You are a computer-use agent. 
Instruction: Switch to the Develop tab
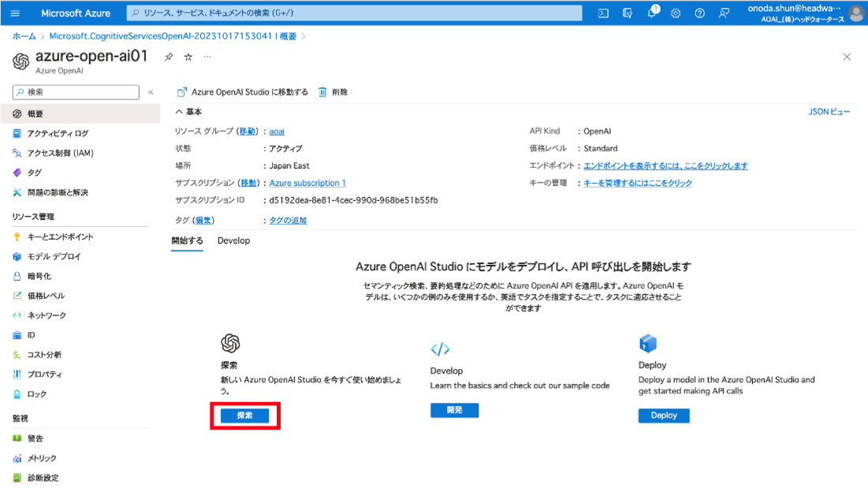click(233, 240)
